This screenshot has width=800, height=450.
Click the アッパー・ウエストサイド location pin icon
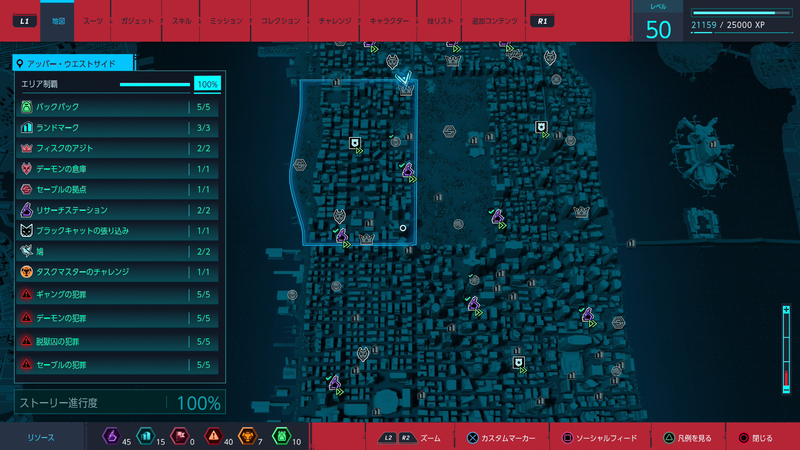tap(19, 63)
